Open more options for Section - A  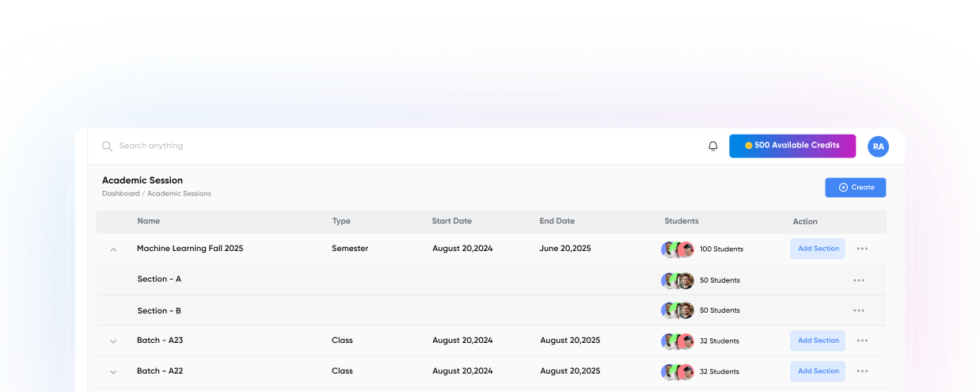858,280
